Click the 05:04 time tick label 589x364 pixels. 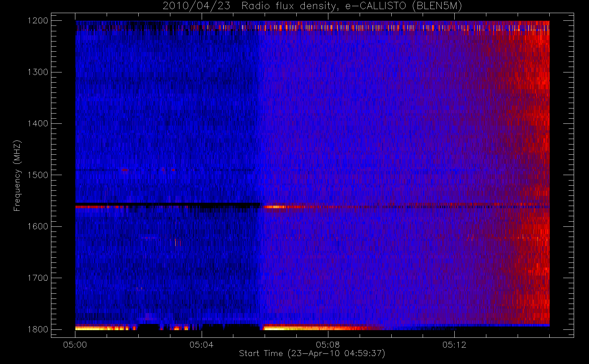click(201, 345)
